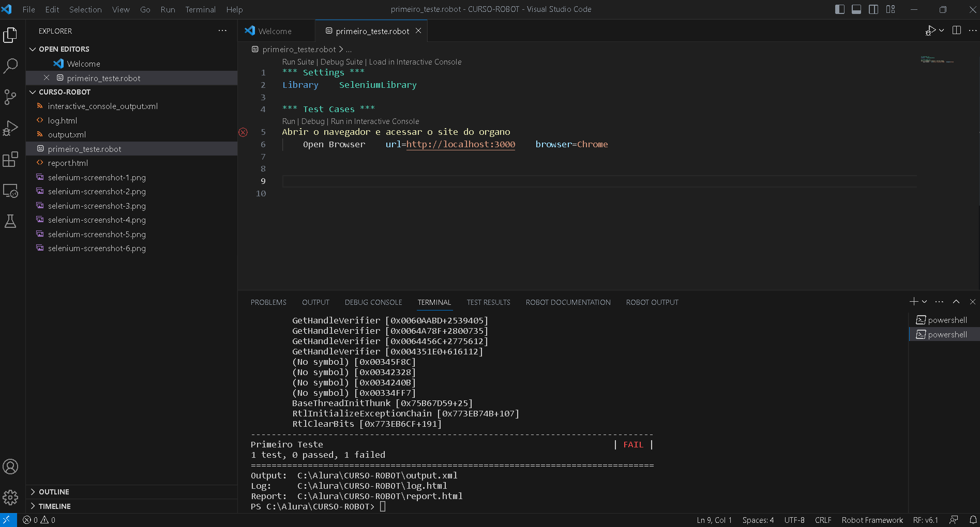Click the failed test marker on line 5
980x527 pixels.
coord(243,132)
